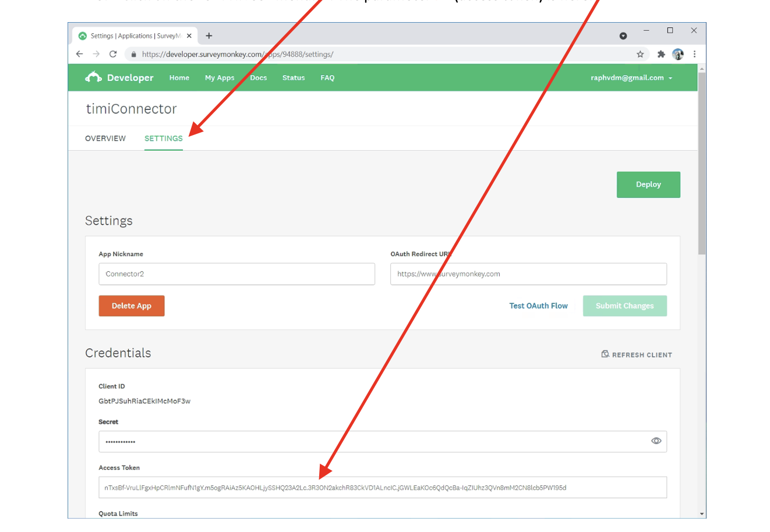Viewport: 770px width, 532px height.
Task: Click the SurveyMonkey Developer logo
Action: tap(119, 77)
